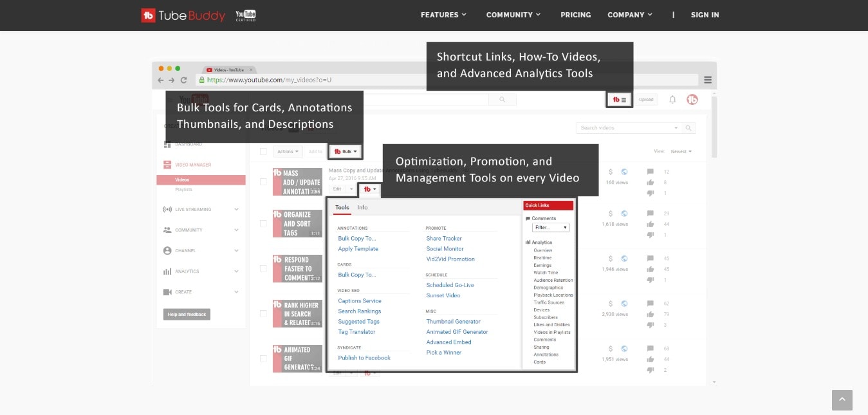Select the Respond Faster to Comments video checkbox
Viewport: 868px width, 415px height.
[x=263, y=268]
